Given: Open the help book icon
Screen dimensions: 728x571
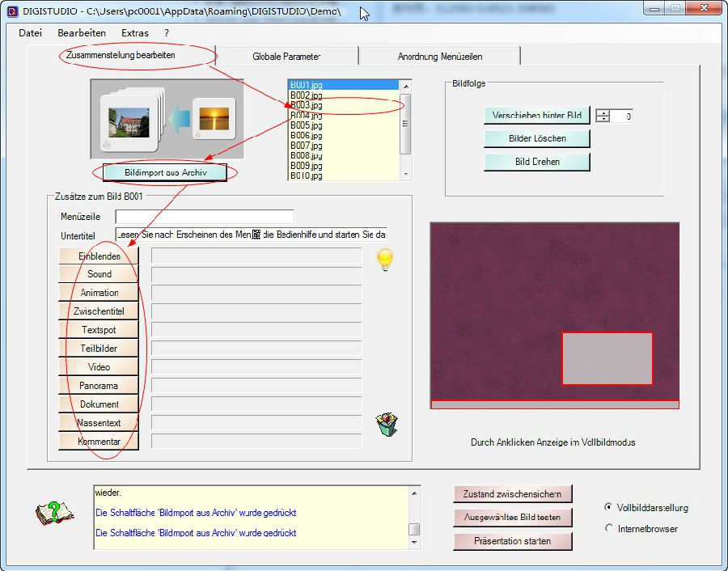Looking at the screenshot, I should tap(54, 513).
